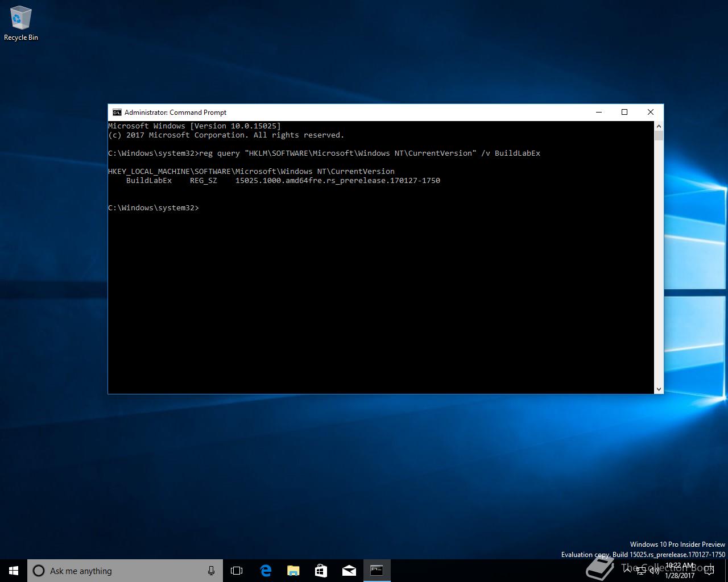The width and height of the screenshot is (728, 582).
Task: Click the 15025.1000.amd64fre.rs_prerelease build string
Action: (338, 180)
